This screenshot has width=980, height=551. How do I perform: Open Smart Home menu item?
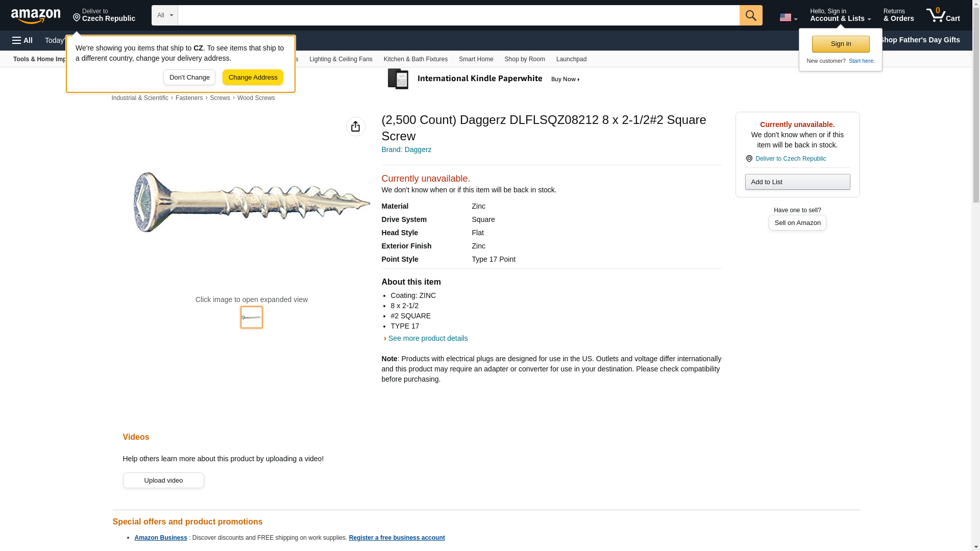[475, 59]
